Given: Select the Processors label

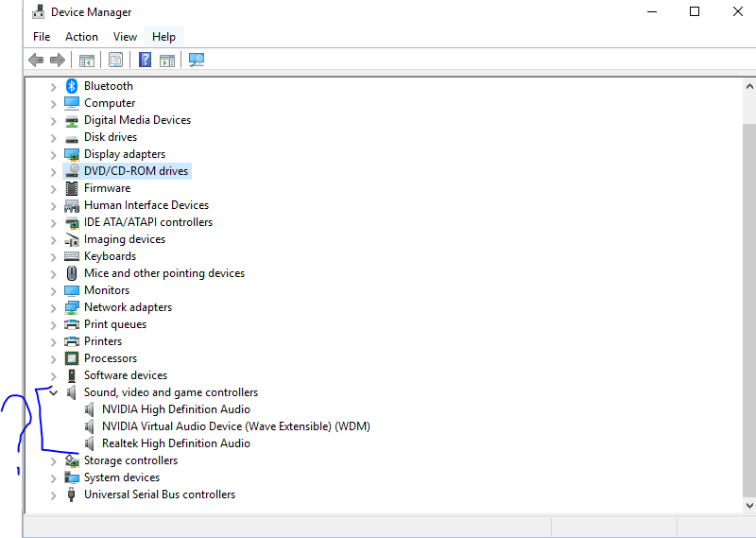Looking at the screenshot, I should [111, 358].
